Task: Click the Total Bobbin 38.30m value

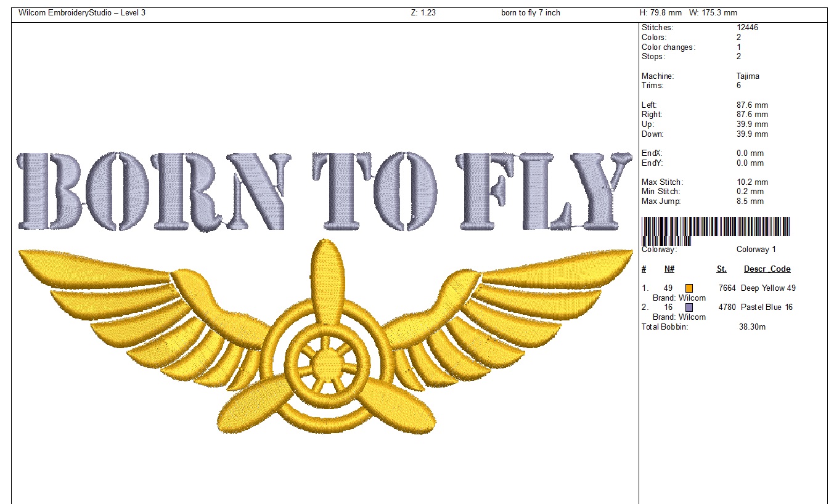Action: tap(752, 327)
